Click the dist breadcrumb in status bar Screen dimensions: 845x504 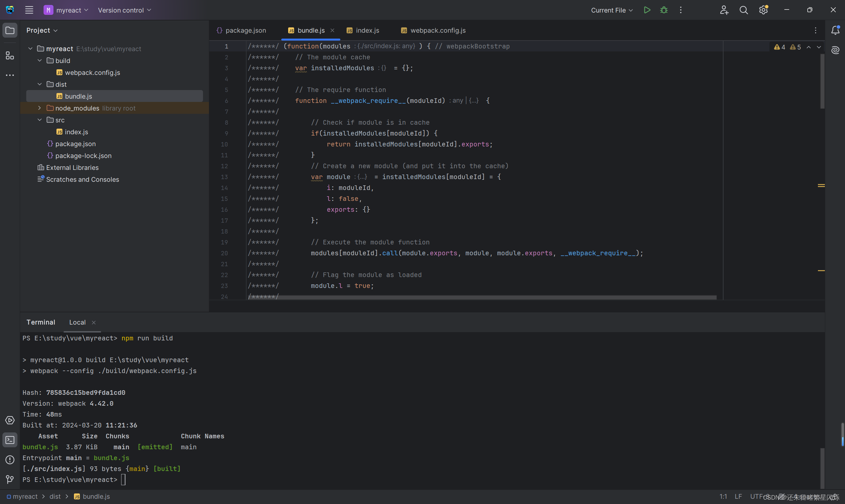[55, 496]
